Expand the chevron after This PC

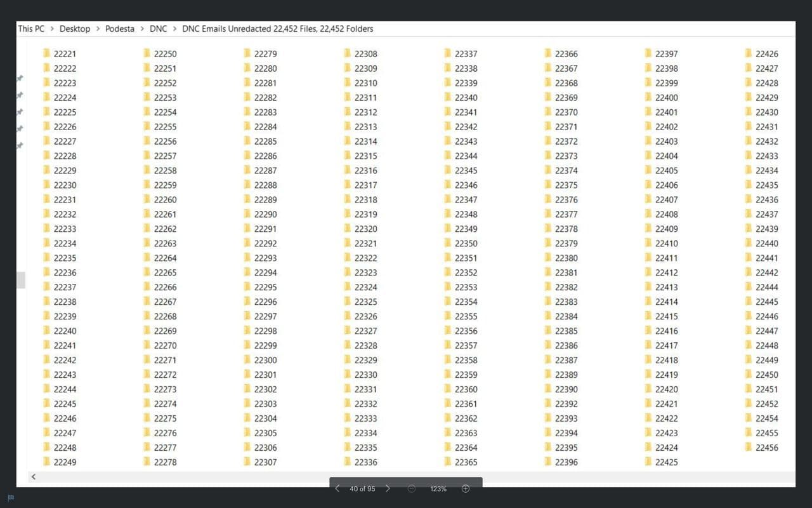pyautogui.click(x=52, y=29)
